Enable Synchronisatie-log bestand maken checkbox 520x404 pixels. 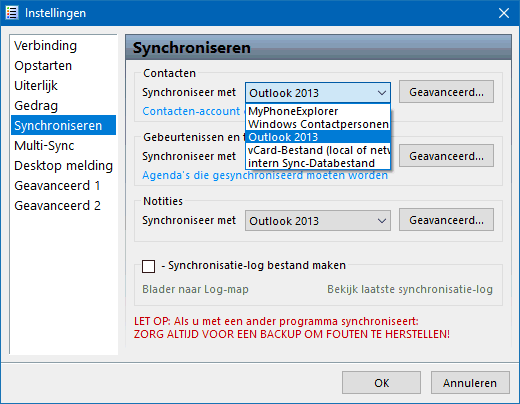(x=148, y=266)
